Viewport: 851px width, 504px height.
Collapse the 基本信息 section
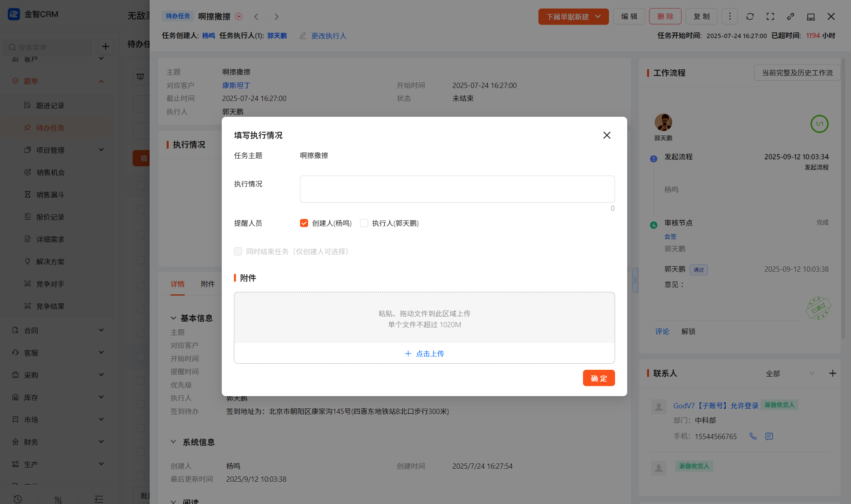[x=174, y=318]
